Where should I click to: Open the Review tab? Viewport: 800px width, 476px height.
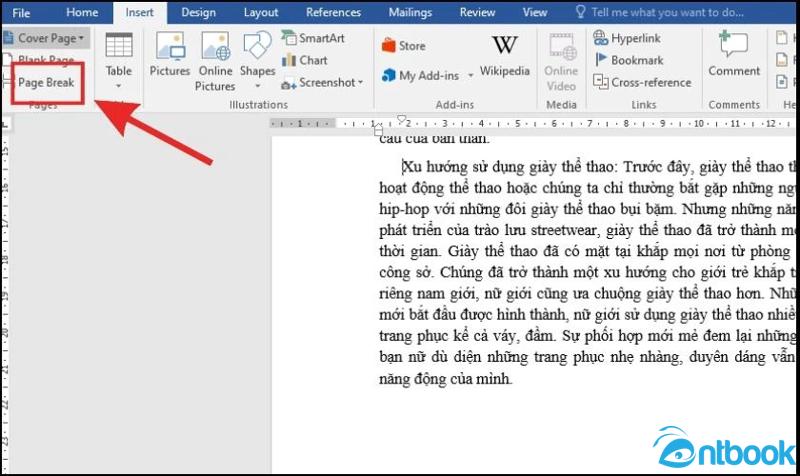click(x=477, y=12)
